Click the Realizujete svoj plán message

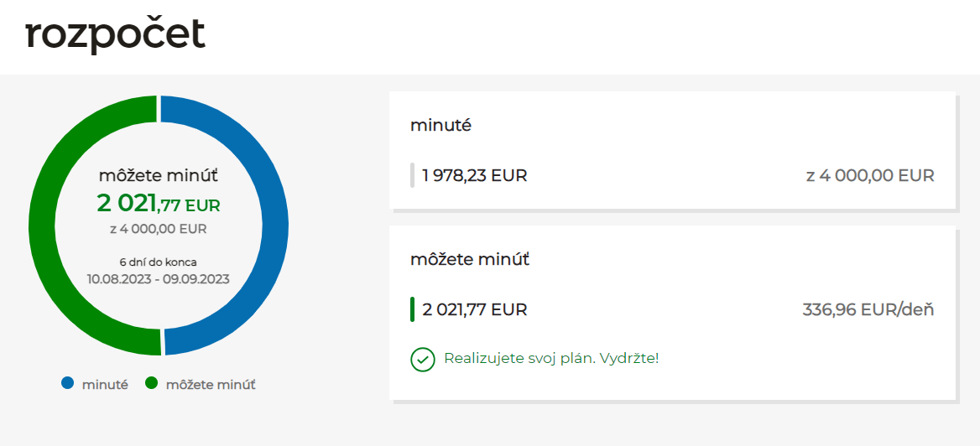[551, 359]
